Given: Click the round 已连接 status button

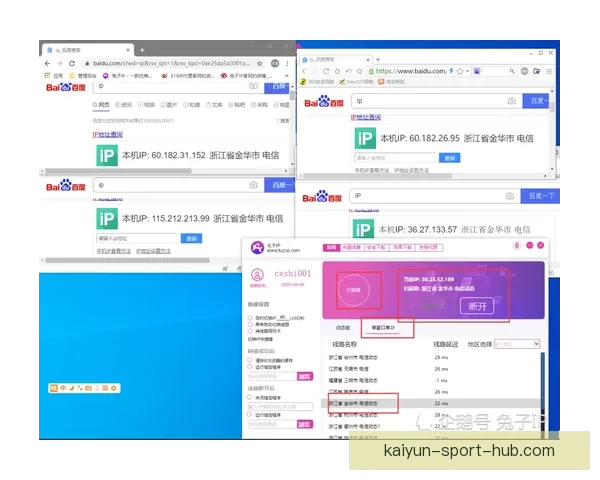Looking at the screenshot, I should tap(354, 290).
